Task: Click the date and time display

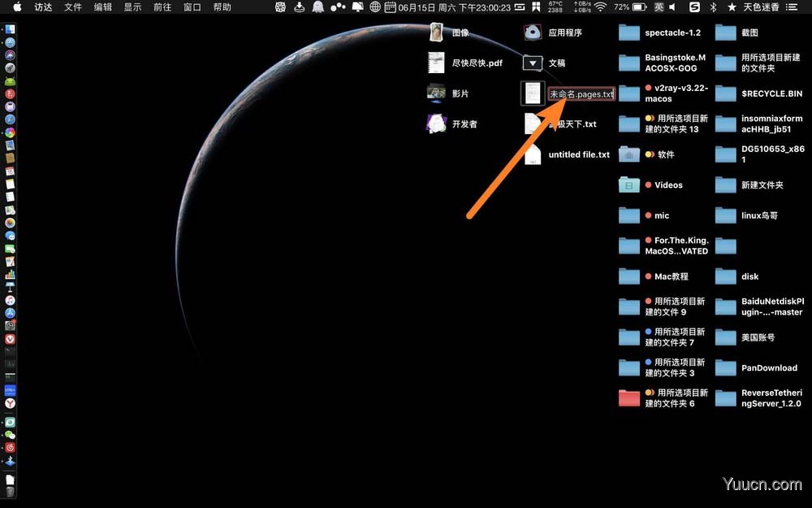Action: pos(454,7)
